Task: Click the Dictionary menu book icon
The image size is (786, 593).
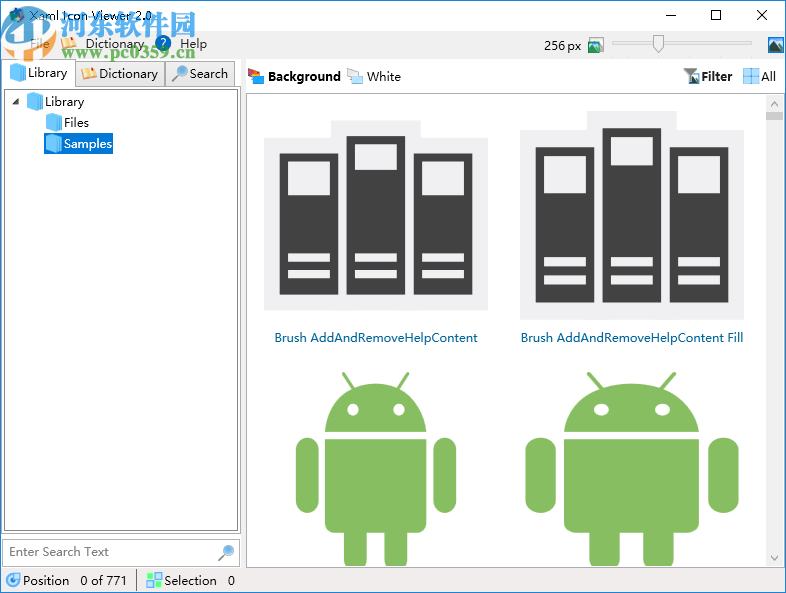Action: [68, 44]
